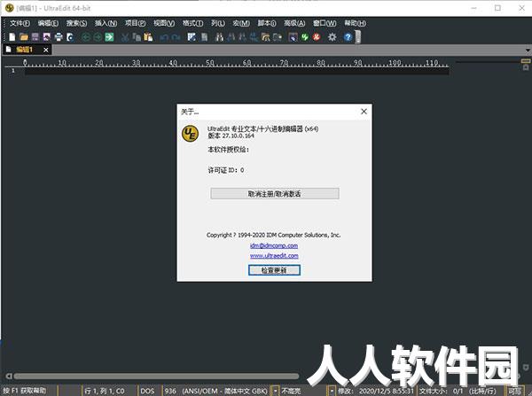Open the www.ultraedit.com link
Image resolution: width=532 pixels, height=396 pixels.
point(274,256)
